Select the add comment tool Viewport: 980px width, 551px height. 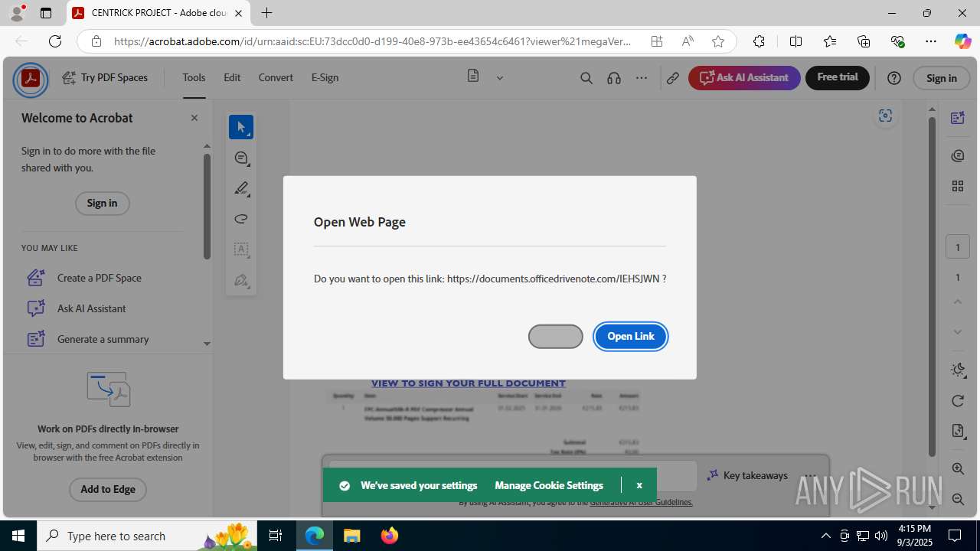click(241, 158)
